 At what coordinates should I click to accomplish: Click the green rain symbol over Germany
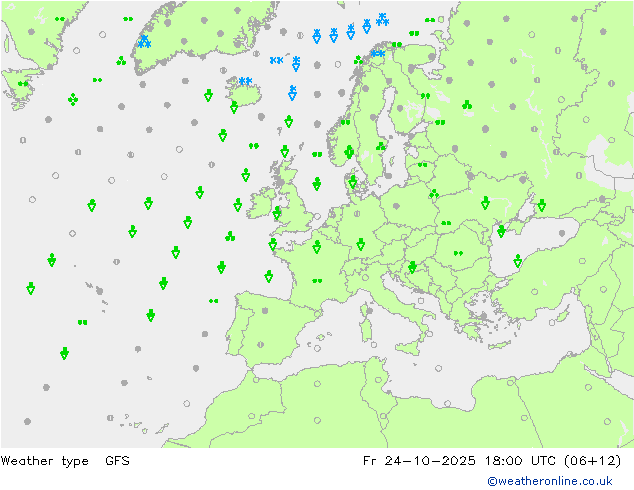[361, 244]
